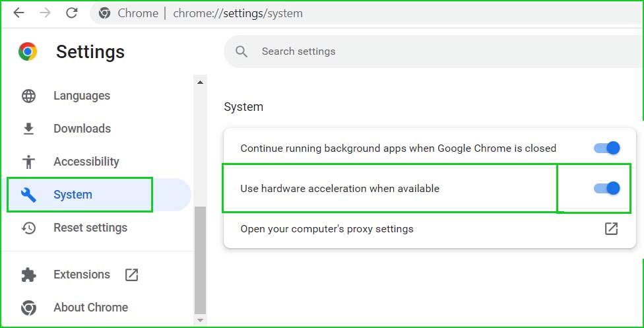Click the browser back arrow
The image size is (644, 328).
click(x=19, y=13)
